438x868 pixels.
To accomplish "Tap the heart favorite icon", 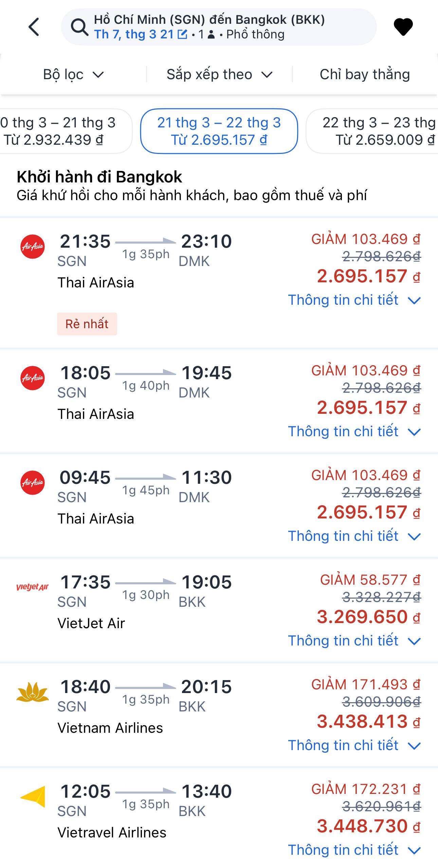I will pos(403,27).
